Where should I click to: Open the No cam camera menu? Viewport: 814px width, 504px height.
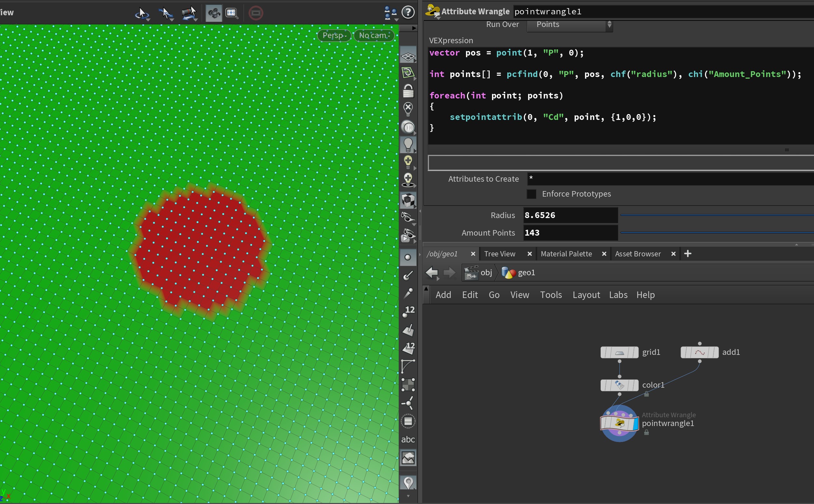(374, 35)
